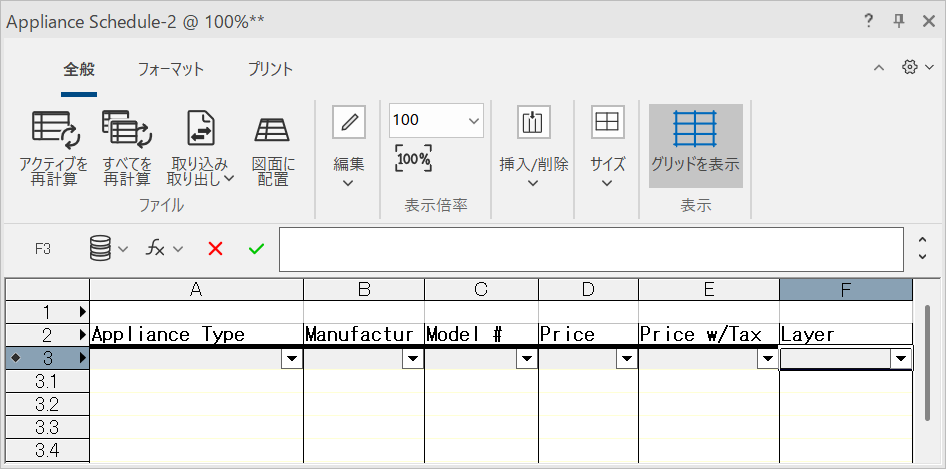Click the 100% zoom reset icon
Viewport: 946px width, 469px height.
pyautogui.click(x=413, y=159)
